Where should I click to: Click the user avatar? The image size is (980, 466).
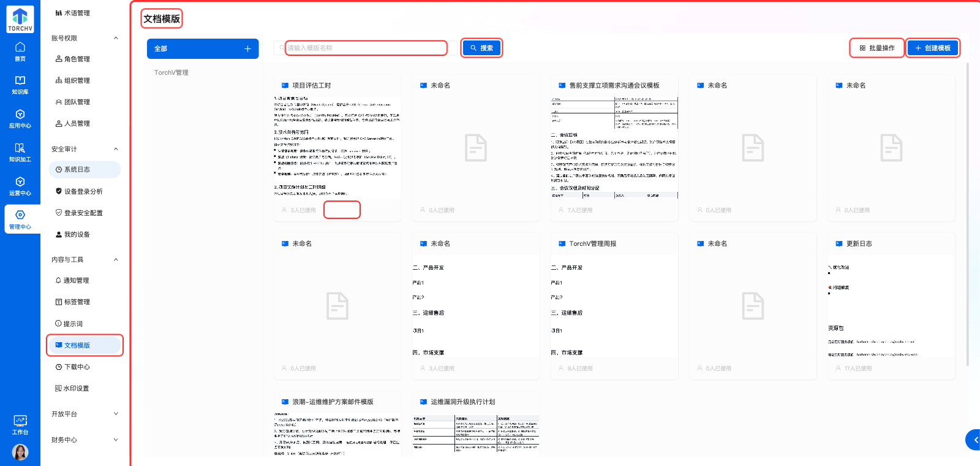[20, 453]
